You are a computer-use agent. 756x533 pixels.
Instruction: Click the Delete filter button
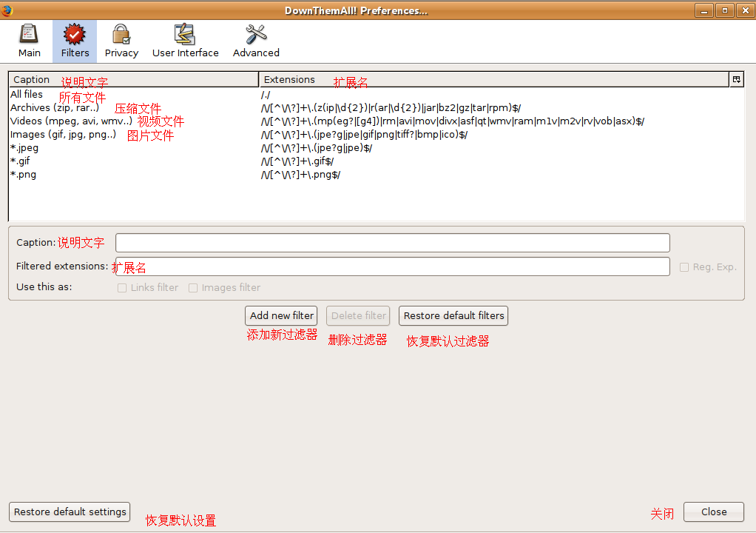358,316
